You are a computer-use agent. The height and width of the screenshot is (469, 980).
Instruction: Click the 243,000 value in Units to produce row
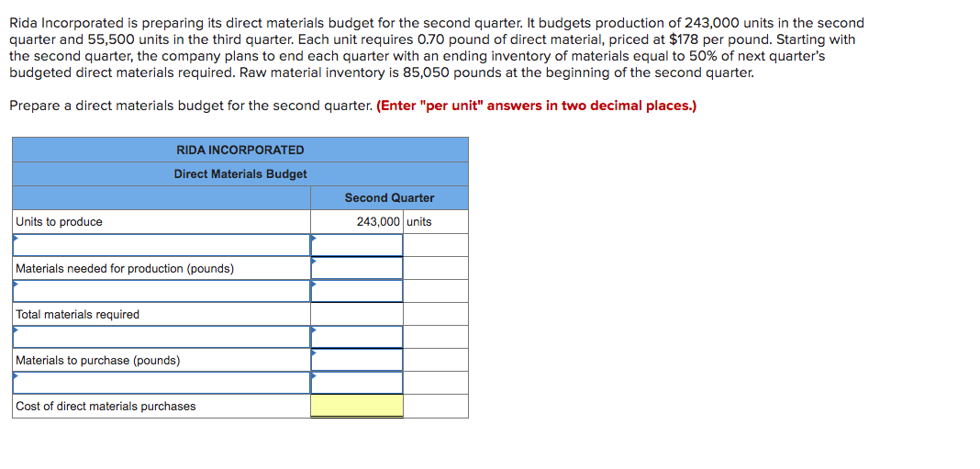378,222
